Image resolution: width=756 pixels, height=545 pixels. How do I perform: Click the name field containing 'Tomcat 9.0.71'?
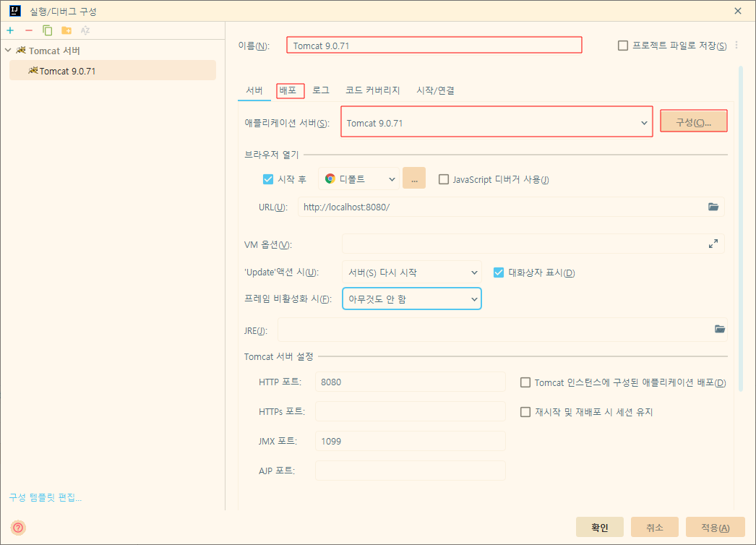point(434,46)
